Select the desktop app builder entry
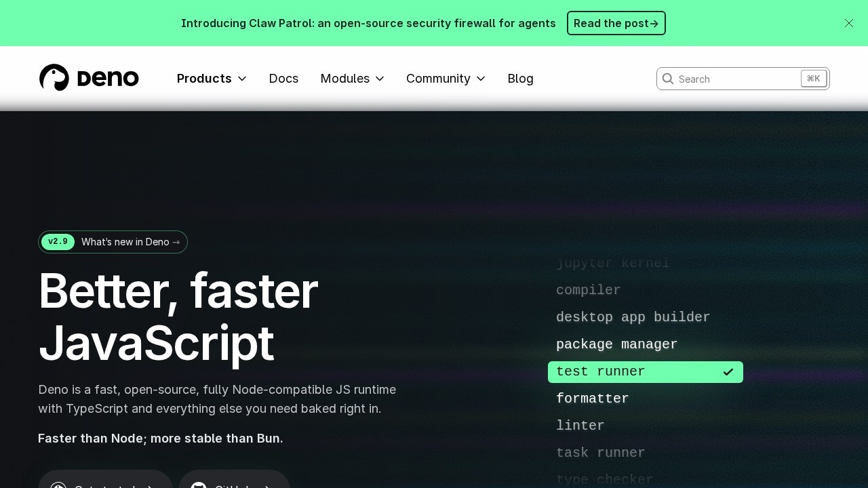Screen dimensions: 868x488 pos(633,317)
